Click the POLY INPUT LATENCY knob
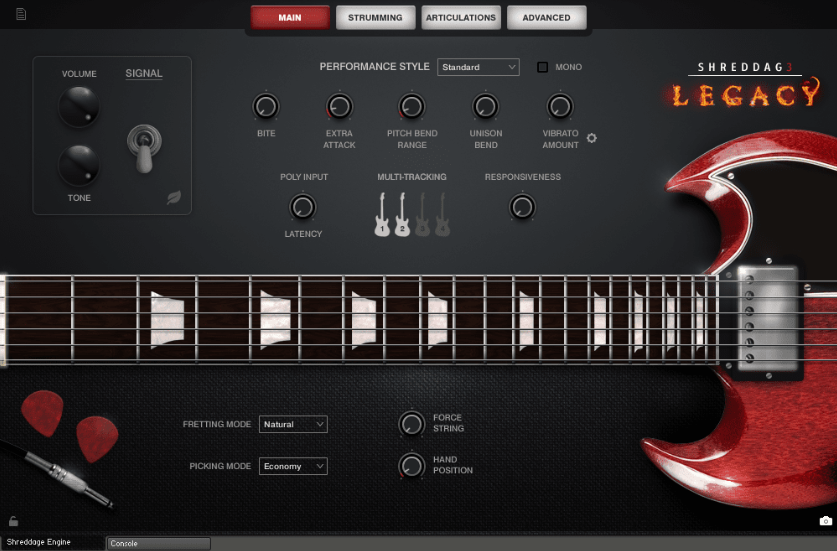This screenshot has width=837, height=551. coord(303,207)
